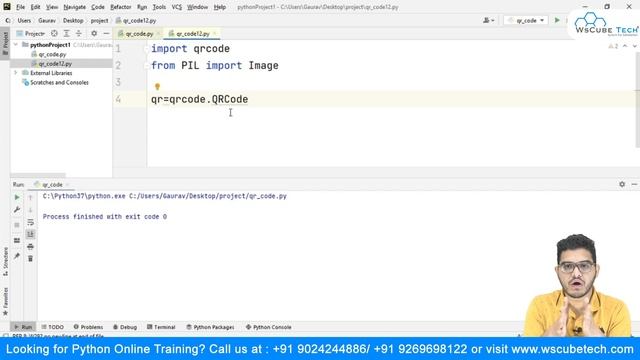Screen dimensions: 640x360
Task: Click the Print icon in Run console
Action: pyautogui.click(x=30, y=247)
